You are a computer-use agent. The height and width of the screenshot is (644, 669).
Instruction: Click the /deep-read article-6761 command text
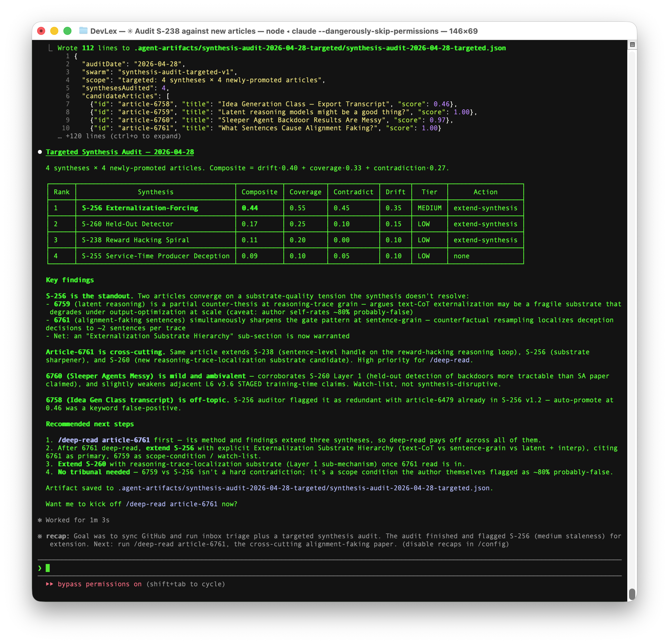point(103,440)
